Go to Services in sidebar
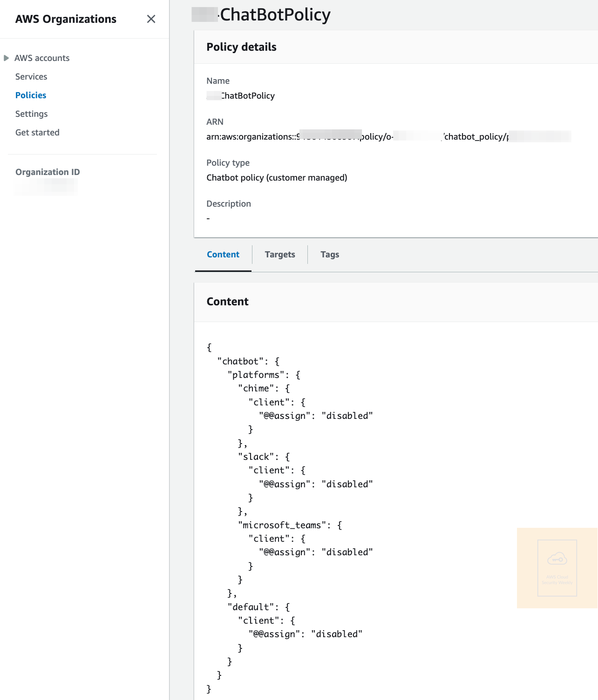Image resolution: width=598 pixels, height=700 pixels. coord(31,77)
